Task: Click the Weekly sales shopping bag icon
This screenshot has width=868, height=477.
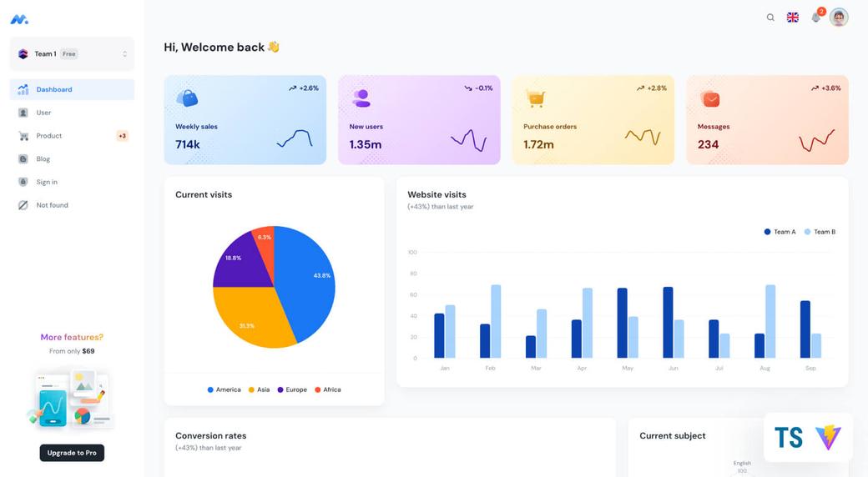Action: tap(187, 98)
